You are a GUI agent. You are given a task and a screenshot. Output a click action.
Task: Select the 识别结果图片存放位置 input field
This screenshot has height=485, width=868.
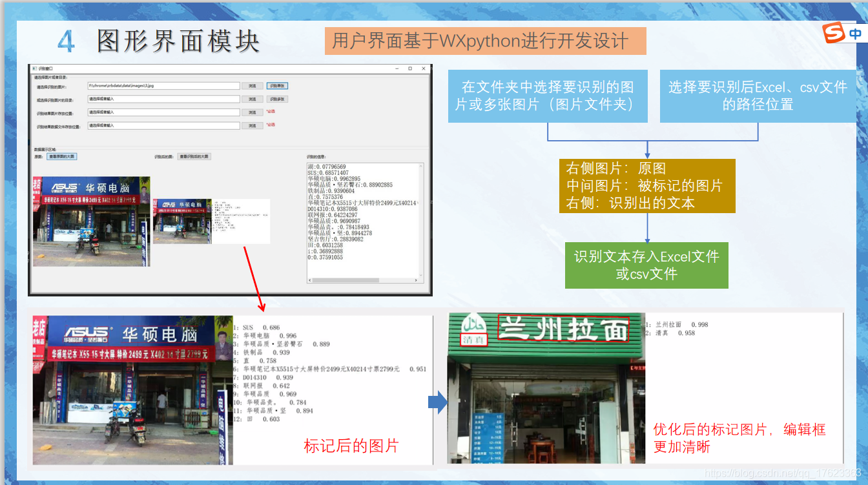[163, 112]
